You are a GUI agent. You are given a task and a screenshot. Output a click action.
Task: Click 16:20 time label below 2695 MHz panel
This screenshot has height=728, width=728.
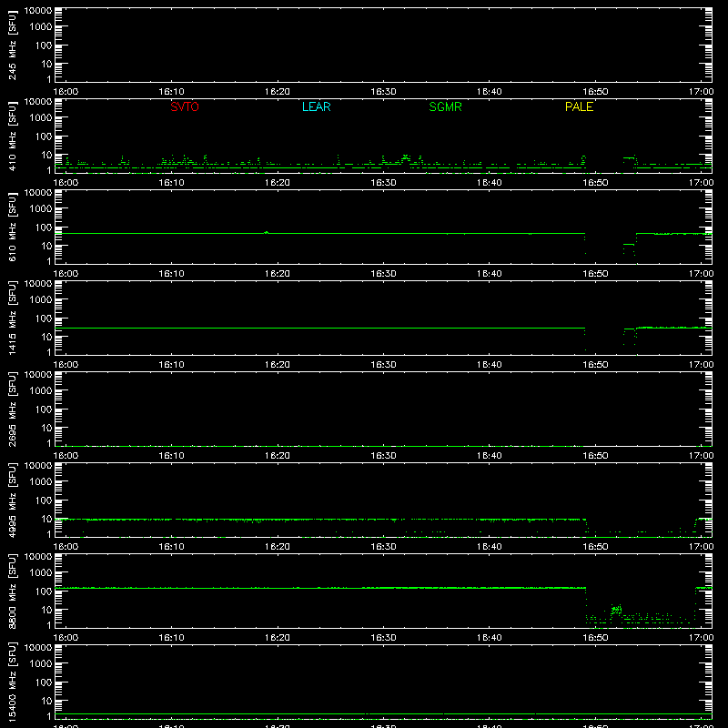(278, 456)
